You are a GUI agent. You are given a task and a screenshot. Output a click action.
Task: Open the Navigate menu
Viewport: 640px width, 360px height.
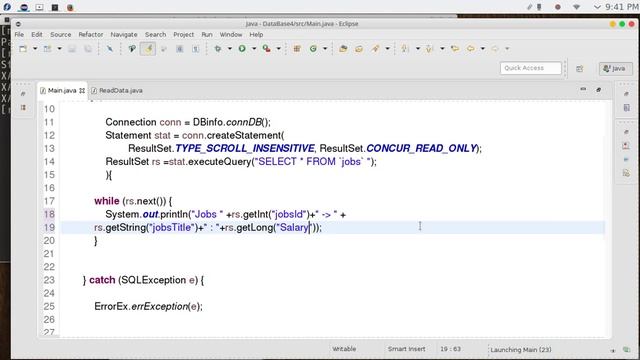pyautogui.click(x=124, y=35)
